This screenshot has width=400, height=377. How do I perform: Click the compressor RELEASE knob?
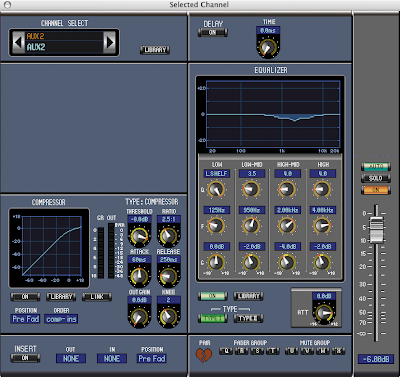click(x=169, y=276)
